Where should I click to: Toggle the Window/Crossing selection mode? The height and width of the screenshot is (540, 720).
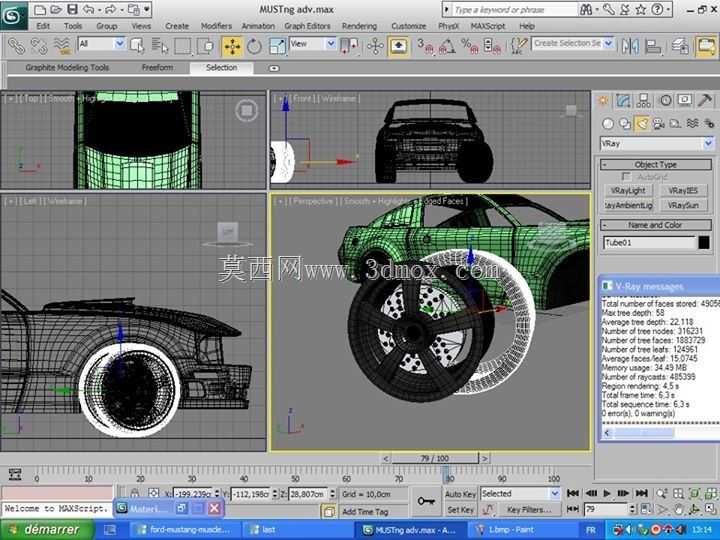point(205,46)
